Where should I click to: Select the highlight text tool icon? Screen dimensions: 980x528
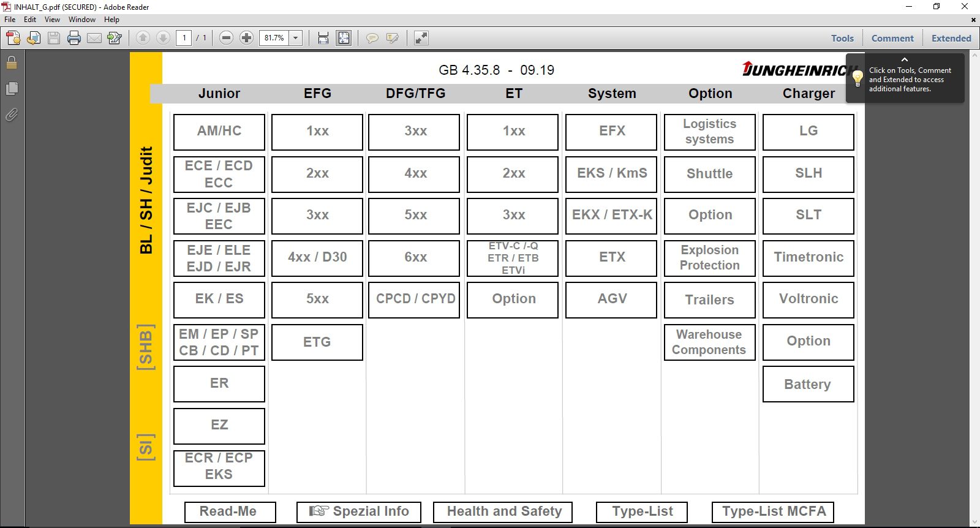[x=393, y=38]
